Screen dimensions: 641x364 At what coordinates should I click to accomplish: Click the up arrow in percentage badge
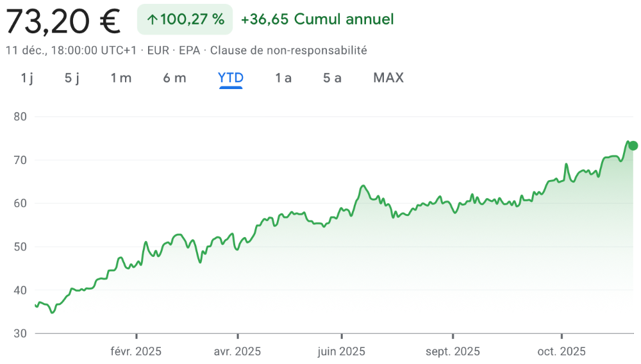[x=152, y=20]
